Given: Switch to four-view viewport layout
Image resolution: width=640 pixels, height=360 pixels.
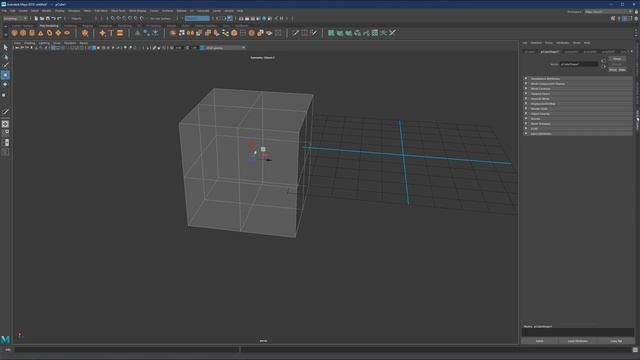Looking at the screenshot, I should pos(5,133).
